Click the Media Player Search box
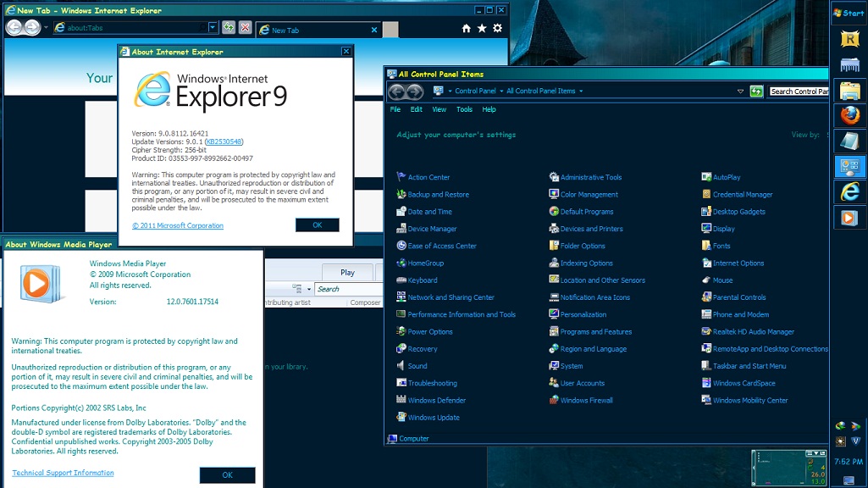 (348, 289)
